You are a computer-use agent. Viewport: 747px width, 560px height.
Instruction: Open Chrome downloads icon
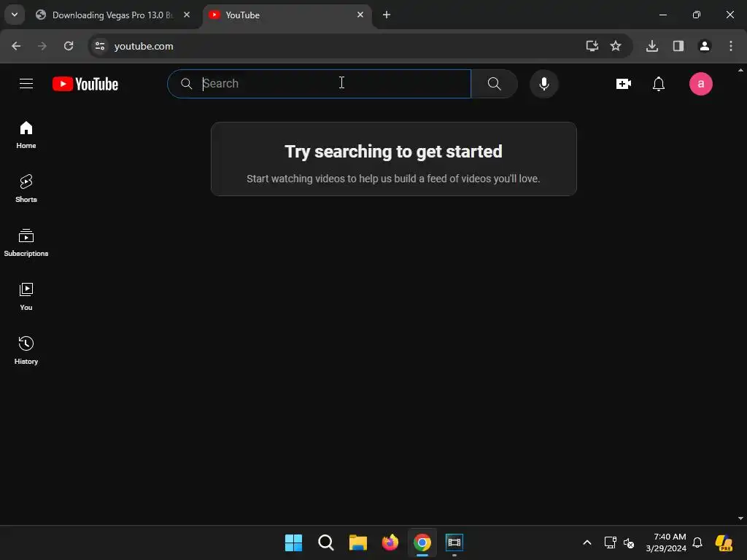[651, 46]
